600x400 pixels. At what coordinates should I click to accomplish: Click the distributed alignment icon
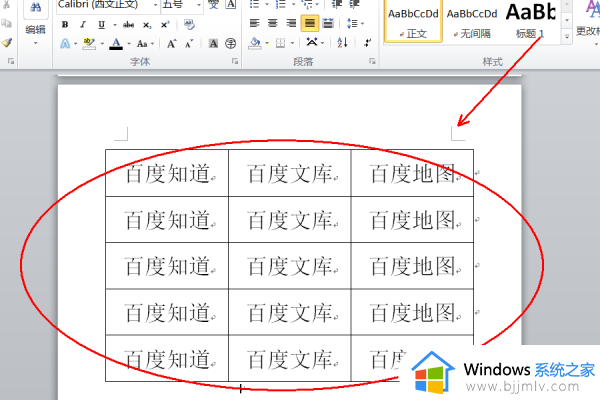(x=328, y=23)
